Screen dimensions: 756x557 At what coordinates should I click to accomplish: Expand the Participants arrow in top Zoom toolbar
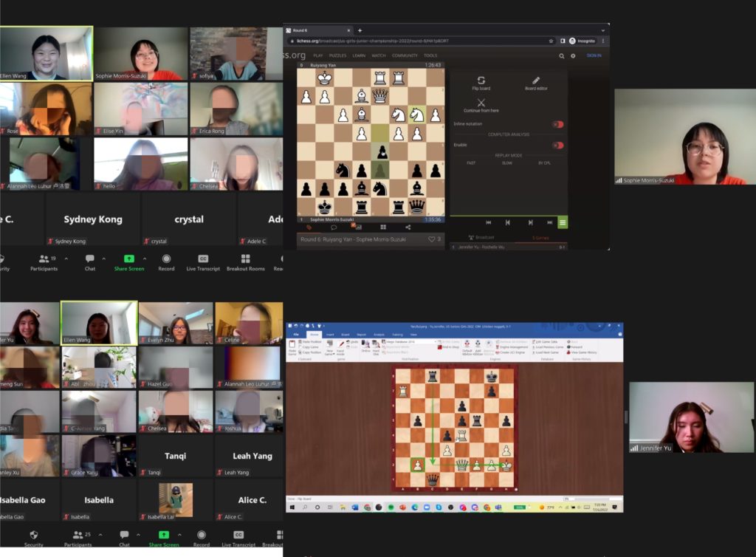pyautogui.click(x=66, y=259)
